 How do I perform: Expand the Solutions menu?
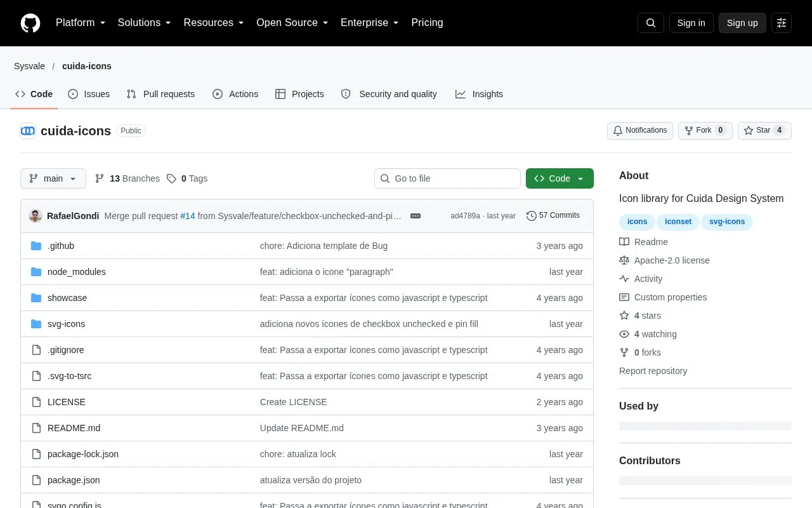point(145,23)
